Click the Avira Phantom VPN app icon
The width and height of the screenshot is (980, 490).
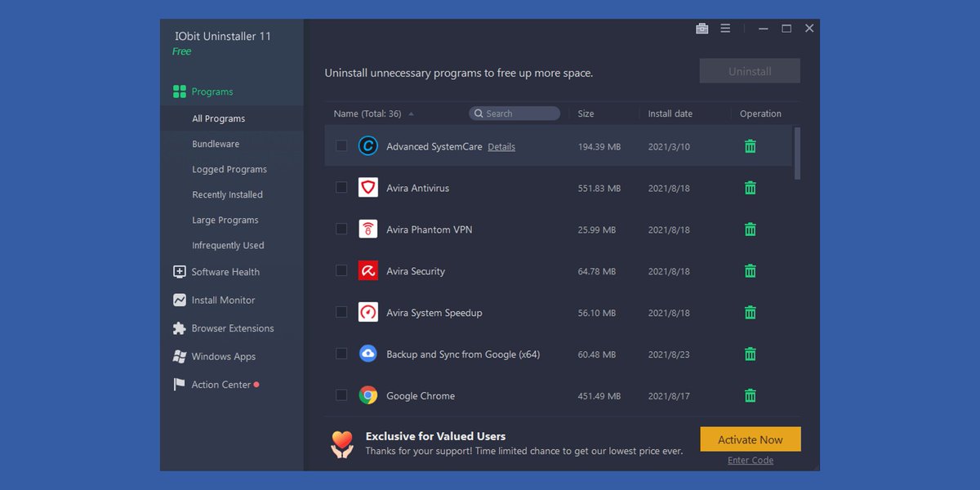(x=368, y=229)
